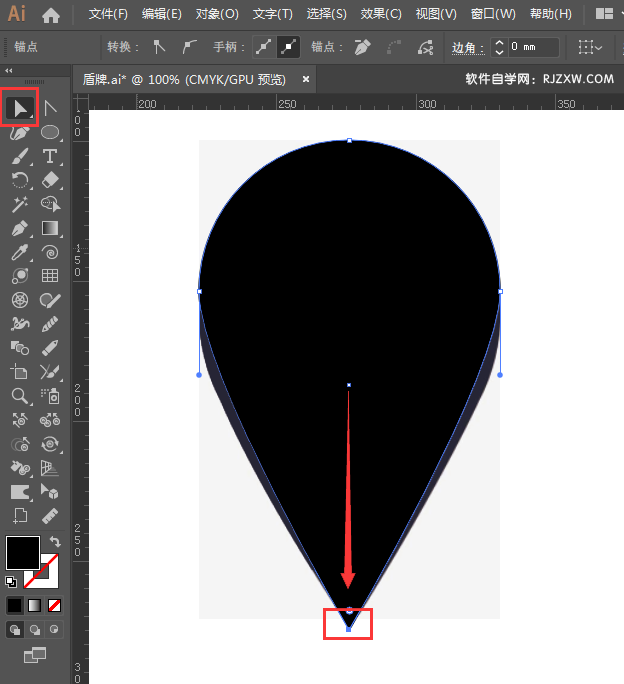Screen dimensions: 624x684
Task: Click the Home icon in the top bar
Action: point(51,15)
